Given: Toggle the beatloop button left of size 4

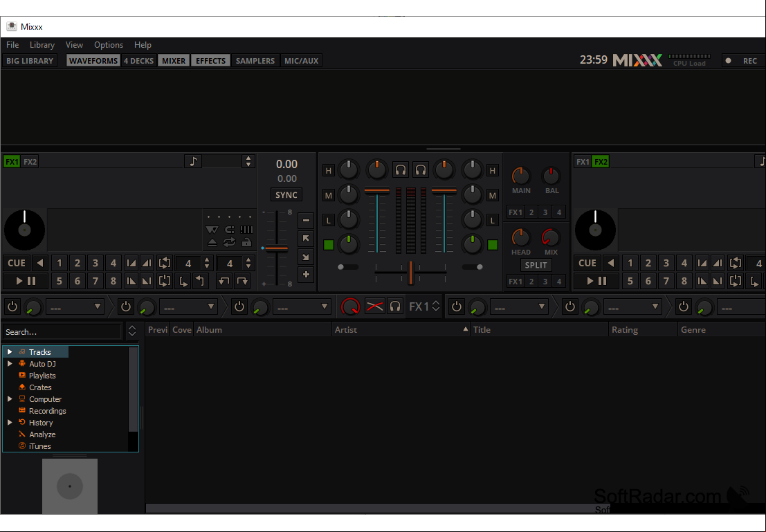Looking at the screenshot, I should coord(165,264).
